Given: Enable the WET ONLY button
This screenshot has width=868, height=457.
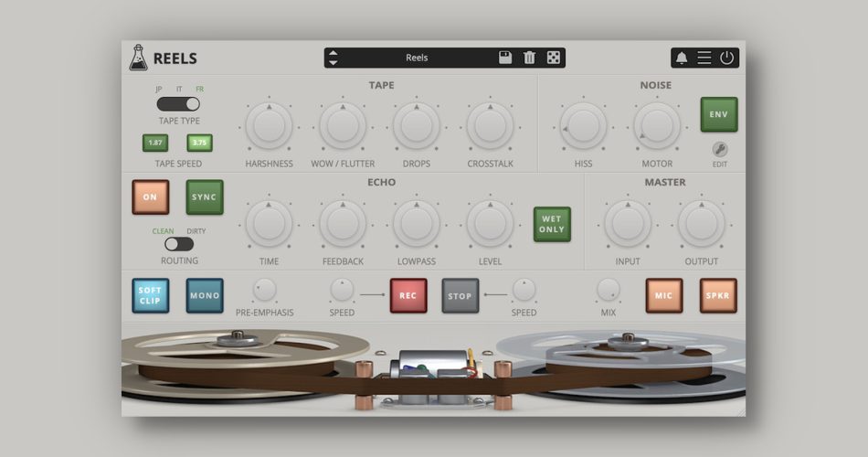Looking at the screenshot, I should (552, 224).
